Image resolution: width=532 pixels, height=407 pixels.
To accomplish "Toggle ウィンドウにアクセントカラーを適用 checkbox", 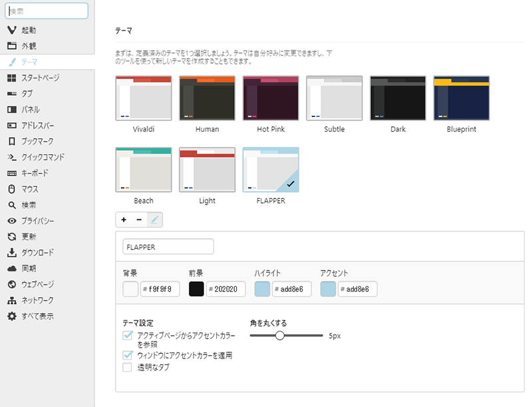I will [x=127, y=355].
